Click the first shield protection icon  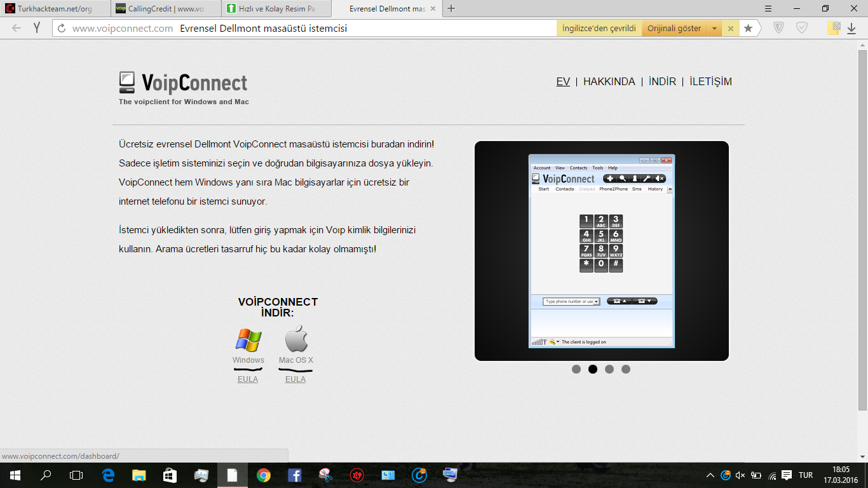pos(778,28)
